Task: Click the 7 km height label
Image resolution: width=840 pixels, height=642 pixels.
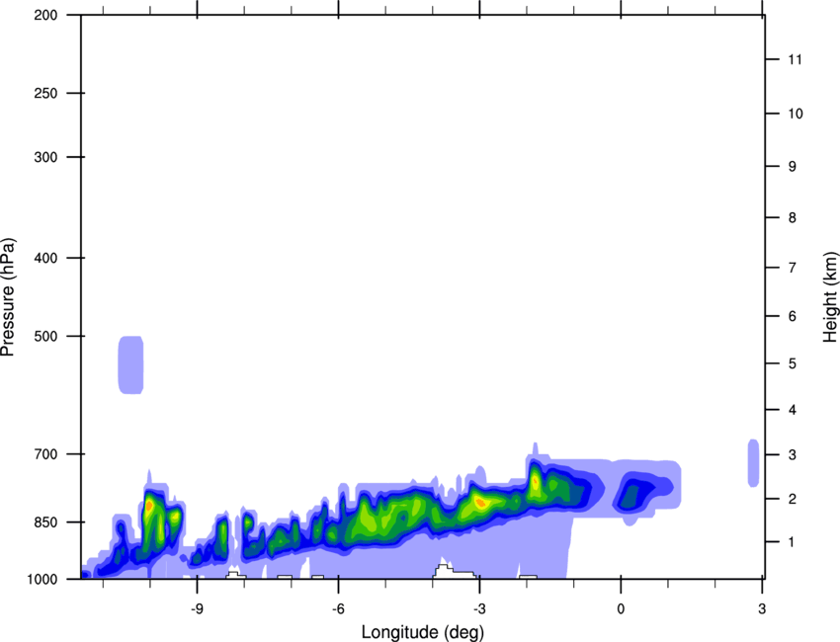Action: (792, 268)
